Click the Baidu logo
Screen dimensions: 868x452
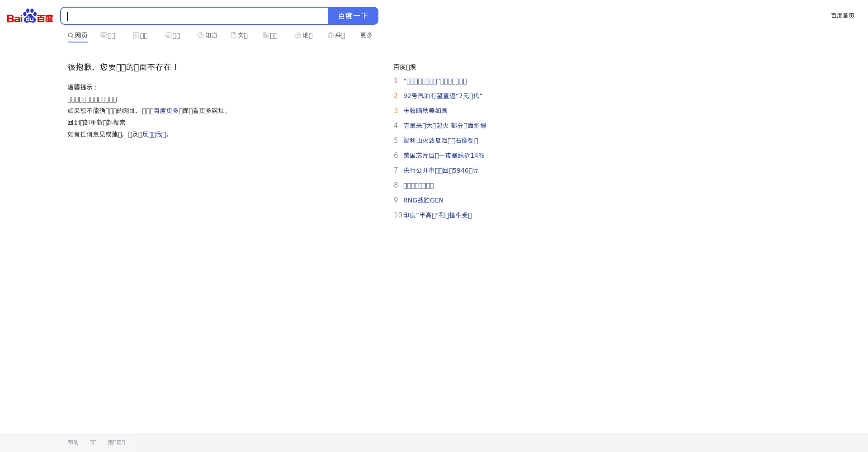click(x=30, y=16)
